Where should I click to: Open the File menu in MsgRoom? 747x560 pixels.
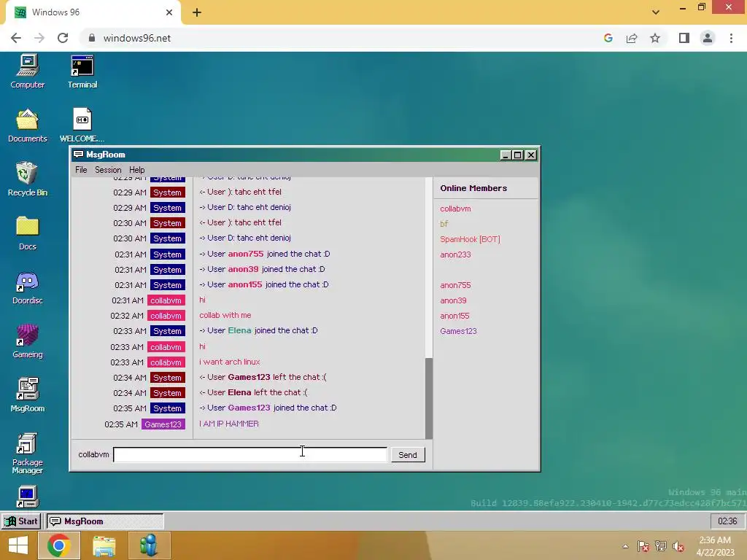pos(81,170)
